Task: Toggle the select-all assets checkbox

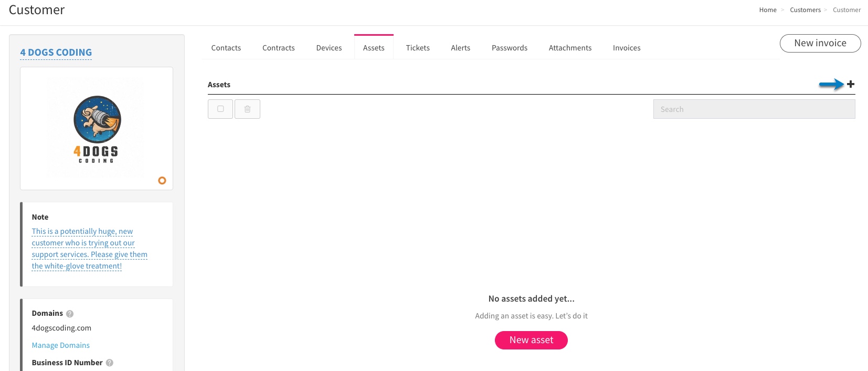Action: click(220, 109)
